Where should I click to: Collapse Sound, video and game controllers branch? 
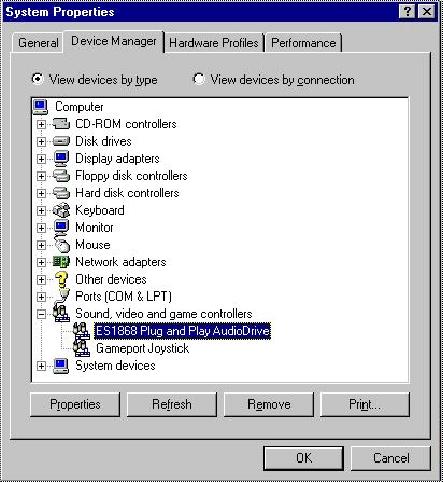tap(41, 314)
